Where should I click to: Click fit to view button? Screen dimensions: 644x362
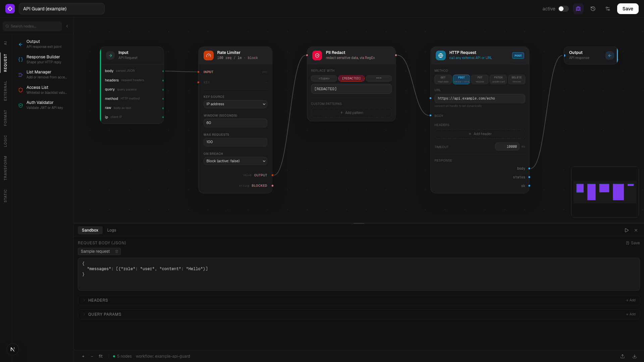click(x=101, y=356)
